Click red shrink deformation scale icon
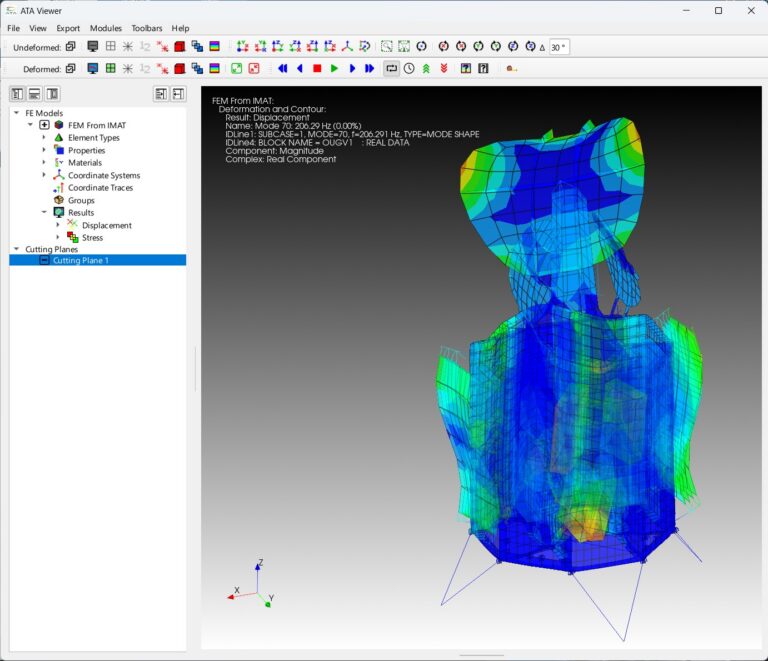The height and width of the screenshot is (661, 768). coord(254,69)
